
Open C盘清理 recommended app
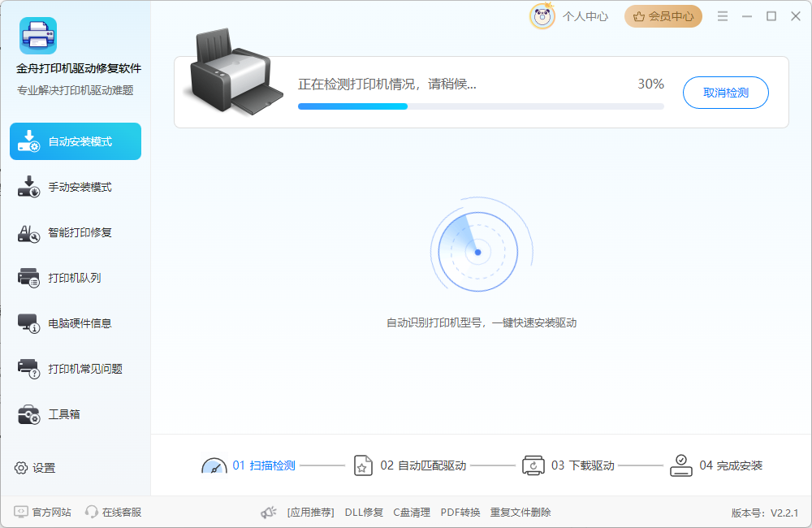[x=412, y=513]
